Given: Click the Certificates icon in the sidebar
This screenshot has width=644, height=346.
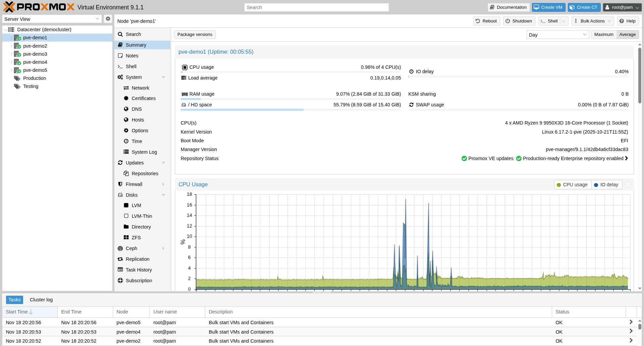Looking at the screenshot, I should tap(126, 98).
